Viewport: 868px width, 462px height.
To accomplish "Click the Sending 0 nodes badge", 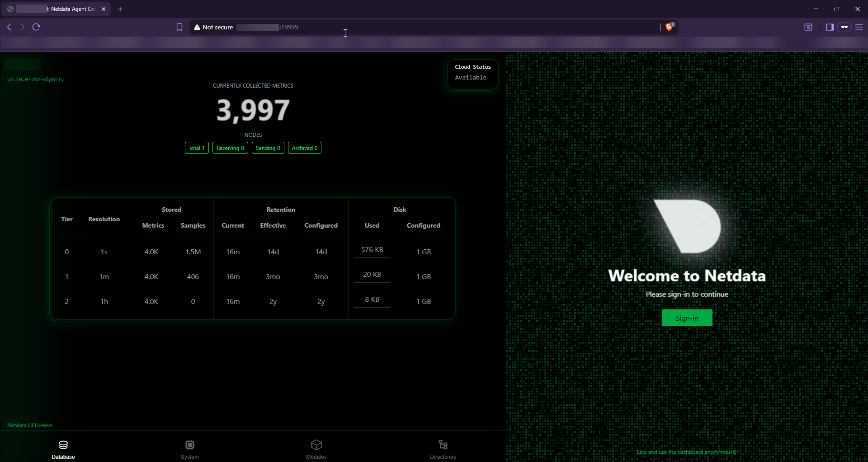I will point(268,148).
